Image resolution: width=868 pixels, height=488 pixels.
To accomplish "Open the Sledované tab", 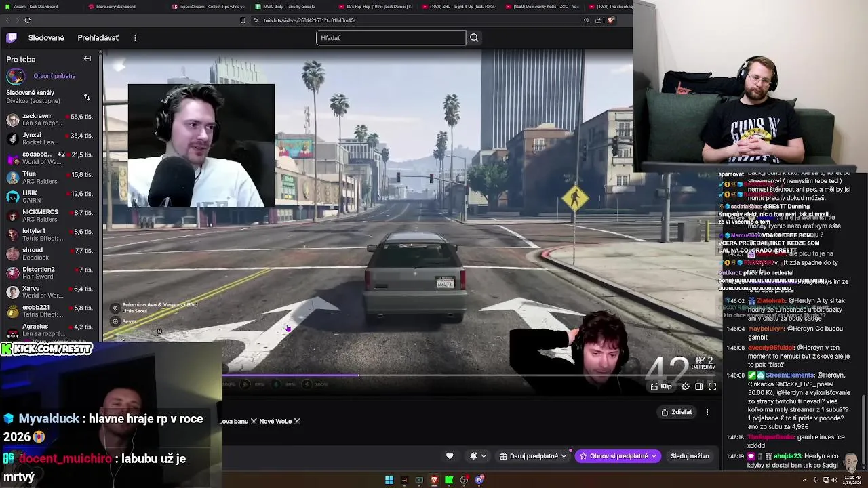I will pyautogui.click(x=46, y=37).
